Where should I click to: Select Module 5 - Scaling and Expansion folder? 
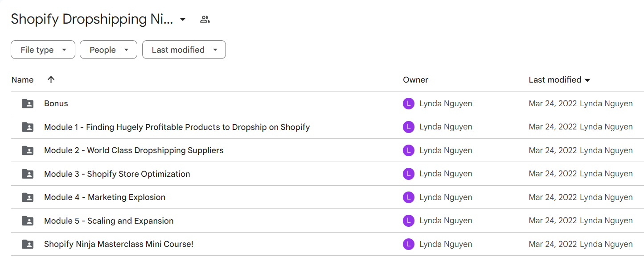[x=109, y=221]
